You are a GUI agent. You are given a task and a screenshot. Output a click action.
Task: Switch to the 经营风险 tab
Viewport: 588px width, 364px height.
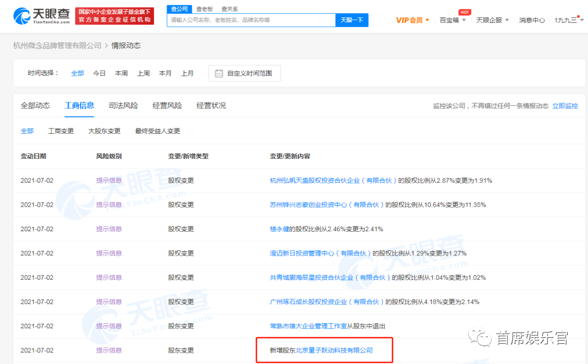tap(167, 106)
